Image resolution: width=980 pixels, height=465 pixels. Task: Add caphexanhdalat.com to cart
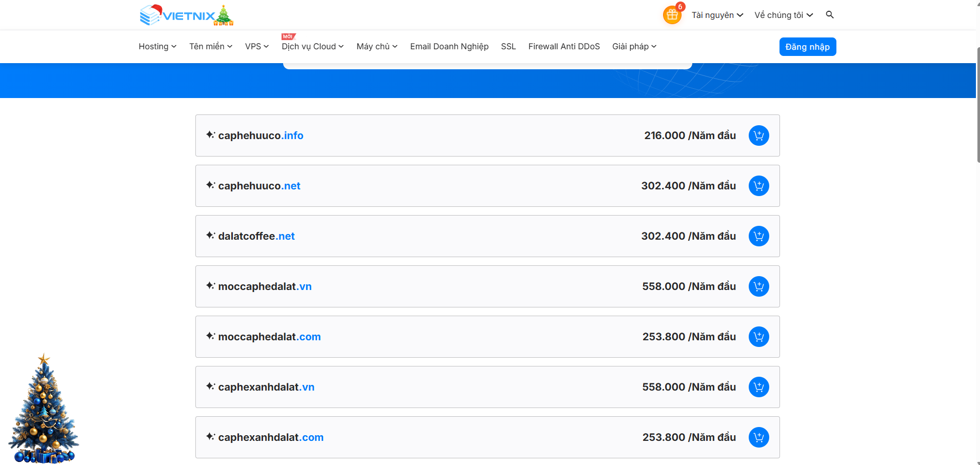click(758, 437)
